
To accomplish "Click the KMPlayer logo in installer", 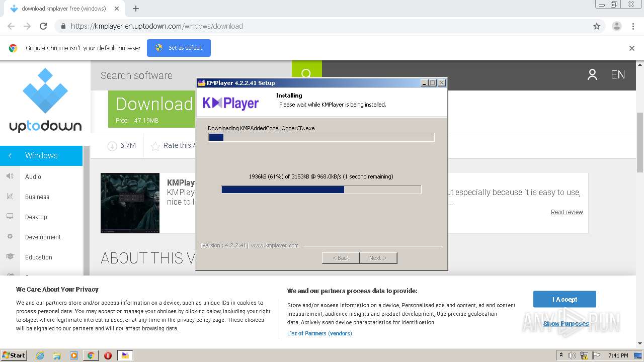I will 230,103.
